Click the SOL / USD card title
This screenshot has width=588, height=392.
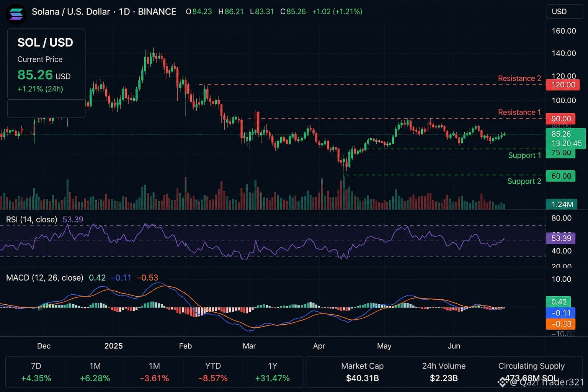[x=45, y=42]
